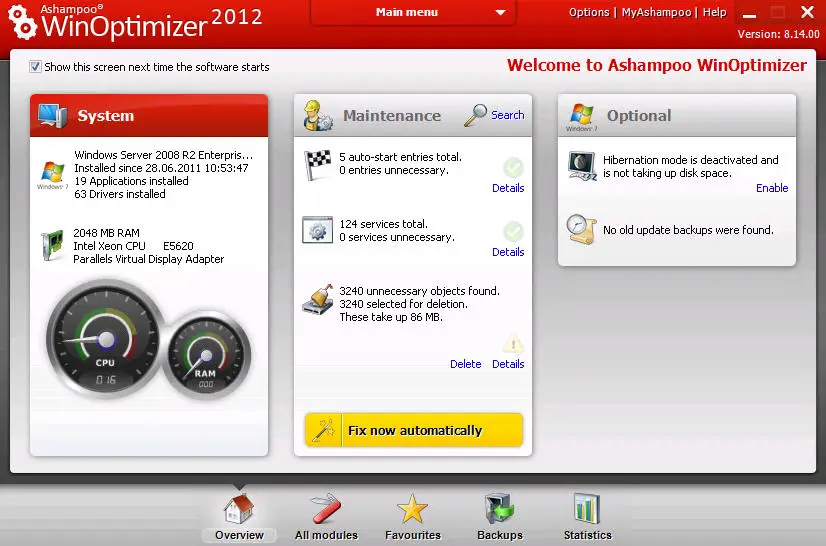Open the Help menu
This screenshot has width=826, height=546.
pos(714,12)
